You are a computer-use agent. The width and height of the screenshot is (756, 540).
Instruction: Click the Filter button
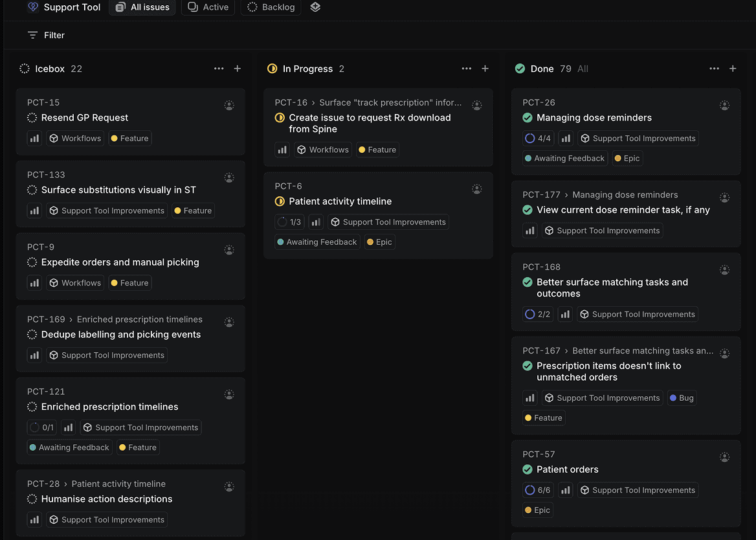click(46, 35)
